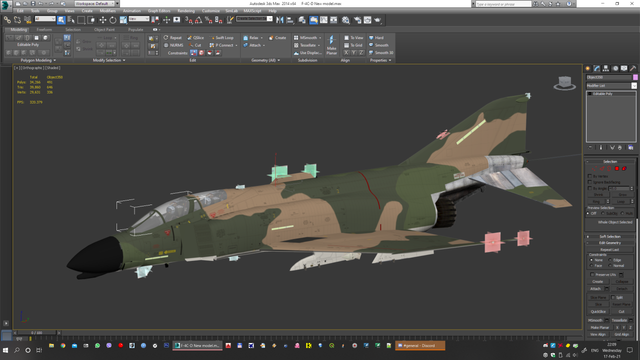Open the Utilities command panel tab
Viewport: 640px width, 360px height.
tap(633, 69)
